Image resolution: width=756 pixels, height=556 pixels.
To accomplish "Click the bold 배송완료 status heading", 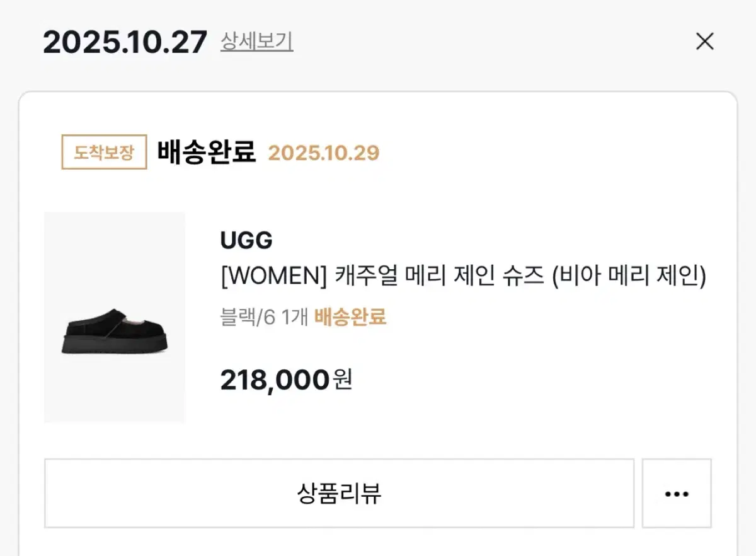I will [x=207, y=153].
